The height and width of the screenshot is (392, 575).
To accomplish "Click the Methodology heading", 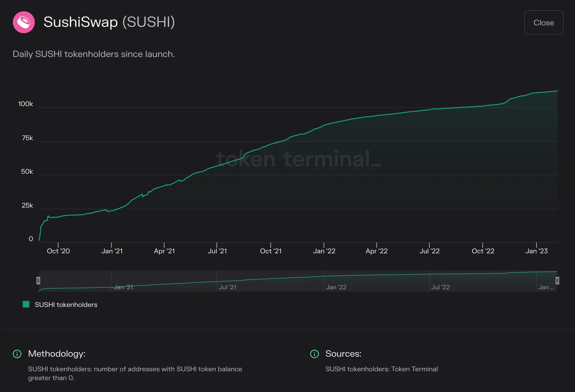I will point(57,354).
